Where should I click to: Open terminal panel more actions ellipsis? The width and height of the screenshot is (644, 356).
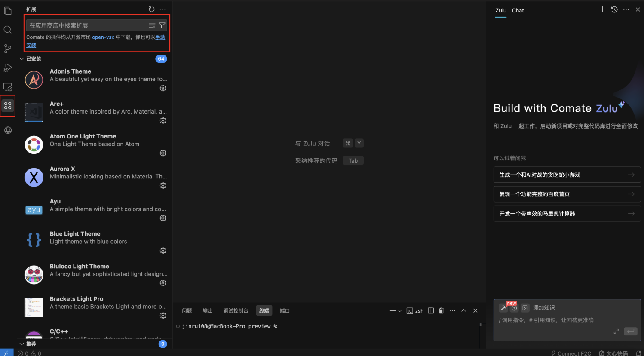coord(452,311)
